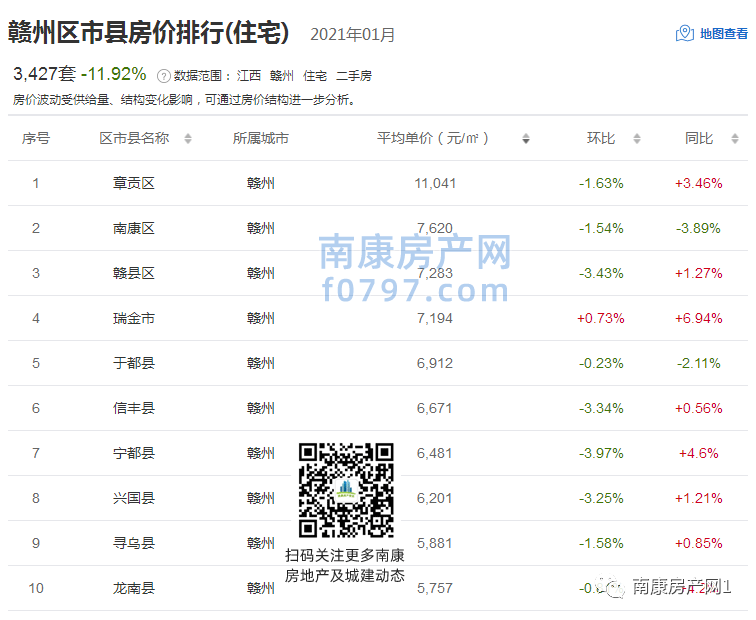Click the 6,912 price for 于都县
The height and width of the screenshot is (620, 756).
(x=435, y=363)
